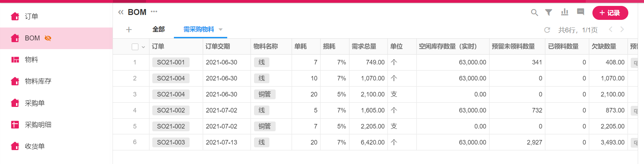The width and height of the screenshot is (644, 164).
Task: Click the search magnifier icon
Action: pos(534,13)
